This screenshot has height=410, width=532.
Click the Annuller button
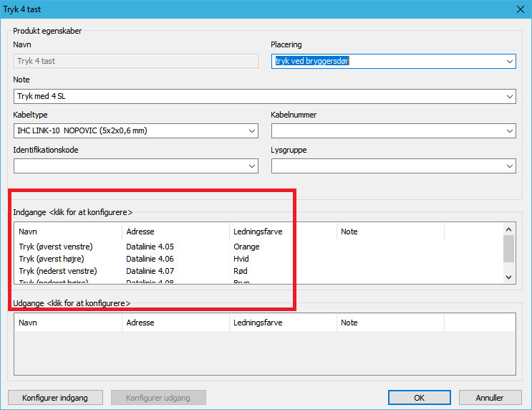[490, 398]
